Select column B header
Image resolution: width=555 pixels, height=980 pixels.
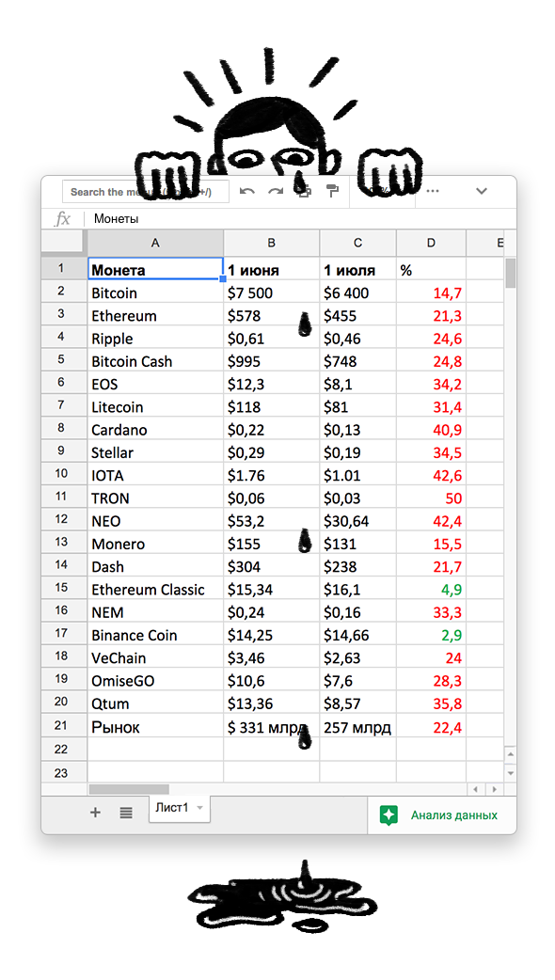click(271, 244)
